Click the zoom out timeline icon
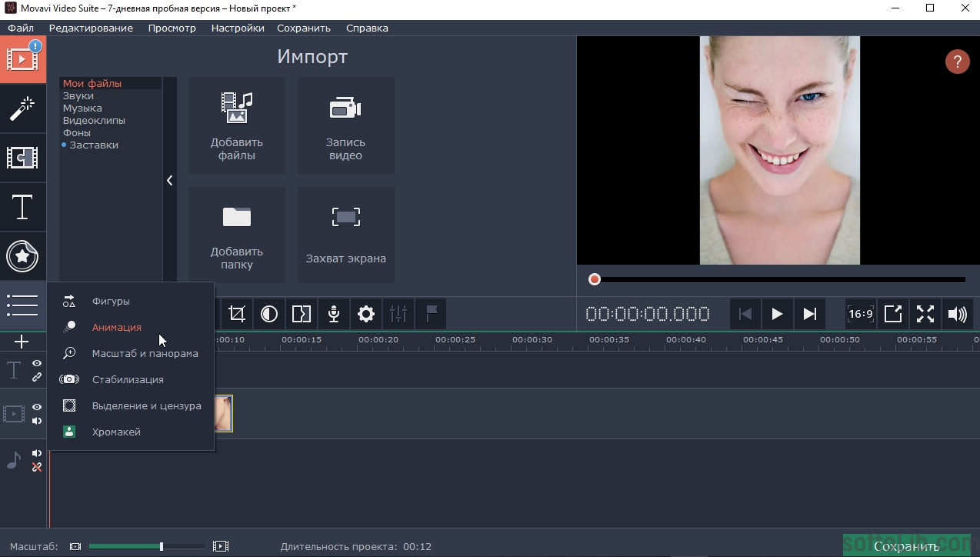 tap(75, 546)
